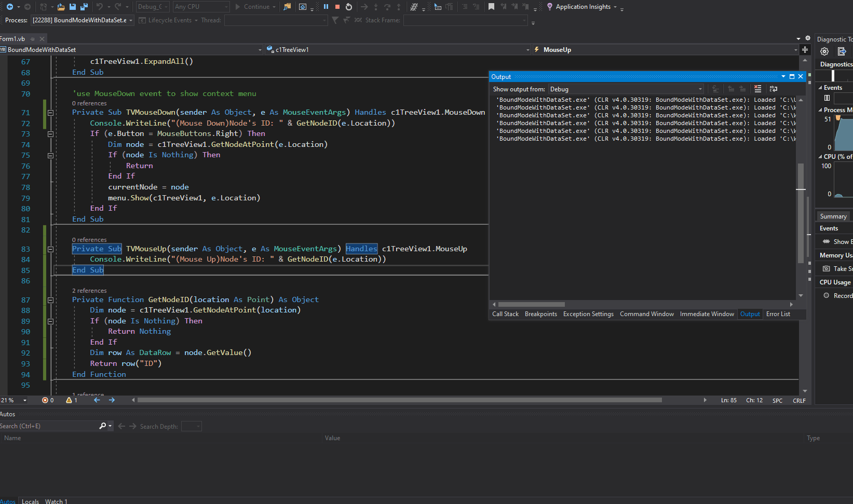Viewport: 853px width, 504px height.
Task: Switch to the Command Window tab
Action: [x=646, y=314]
